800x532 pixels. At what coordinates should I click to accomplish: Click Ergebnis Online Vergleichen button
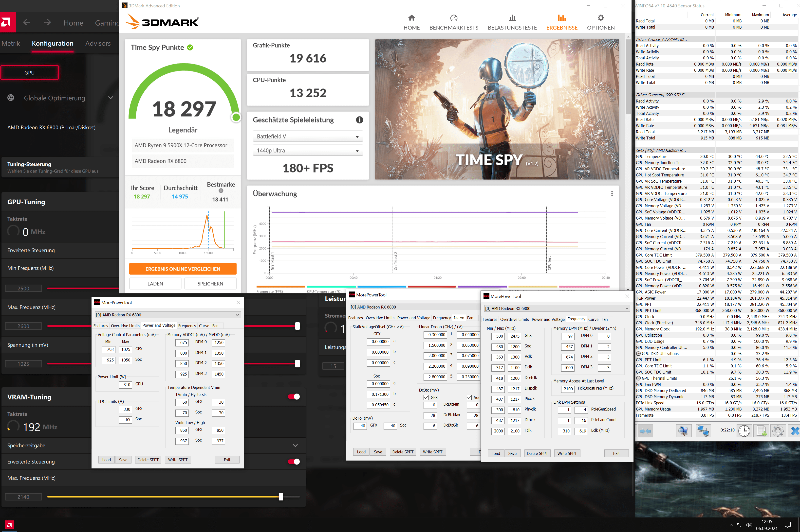(183, 269)
